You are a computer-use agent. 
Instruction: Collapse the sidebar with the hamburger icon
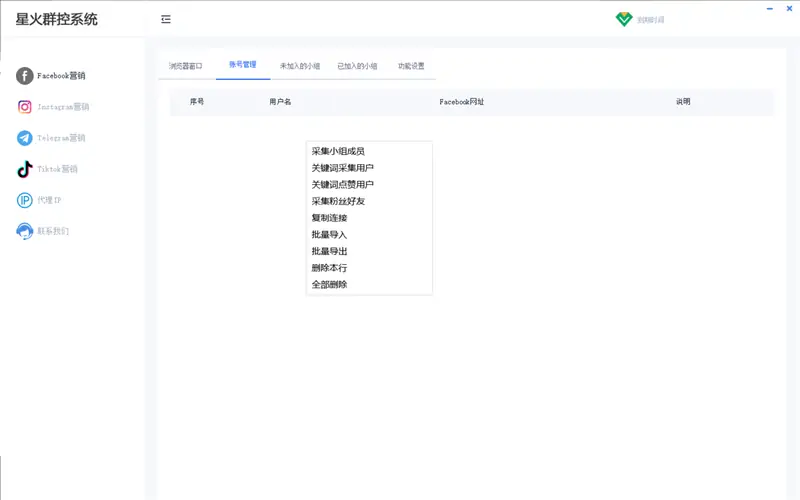[x=166, y=19]
